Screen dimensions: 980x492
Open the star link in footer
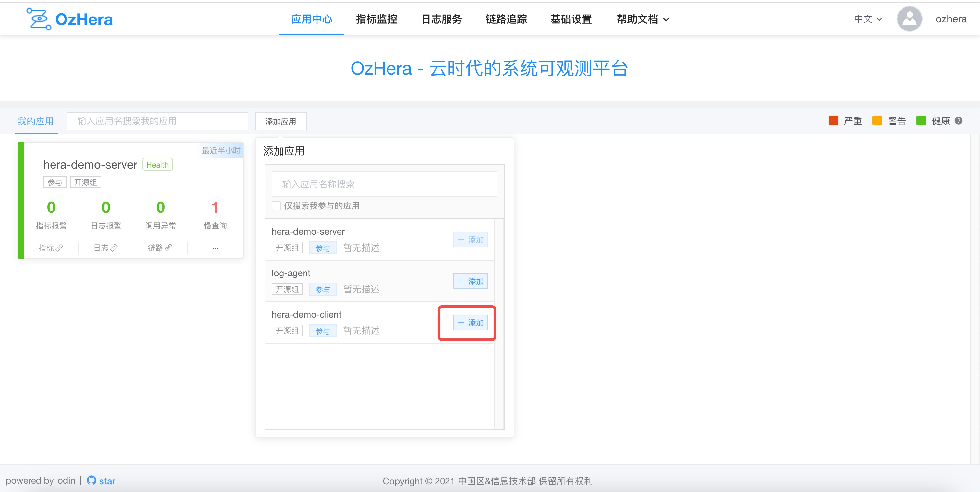(107, 481)
